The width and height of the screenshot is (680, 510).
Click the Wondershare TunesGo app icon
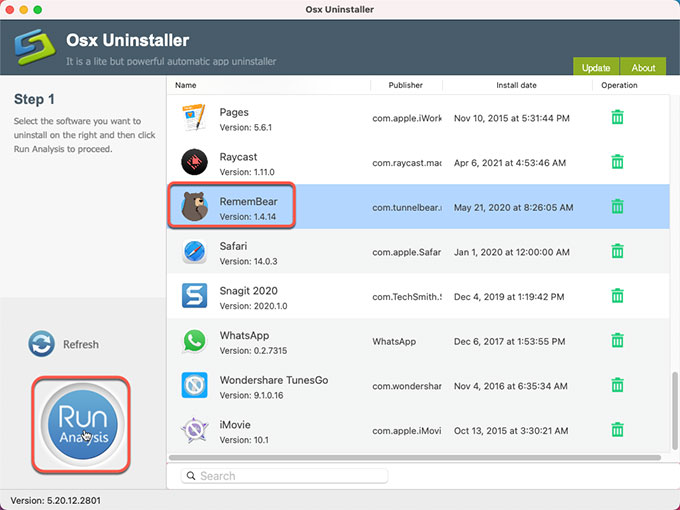(194, 385)
